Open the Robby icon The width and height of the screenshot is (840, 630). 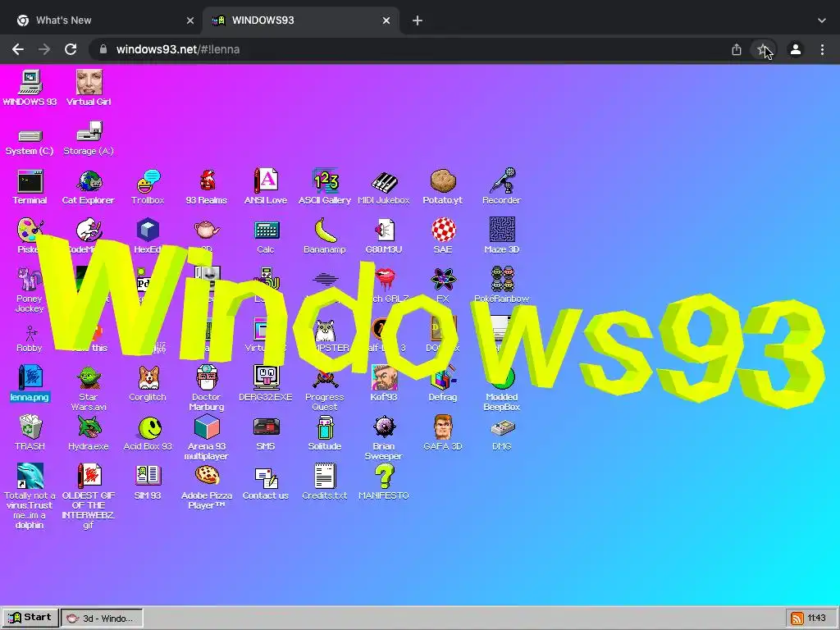pos(30,339)
